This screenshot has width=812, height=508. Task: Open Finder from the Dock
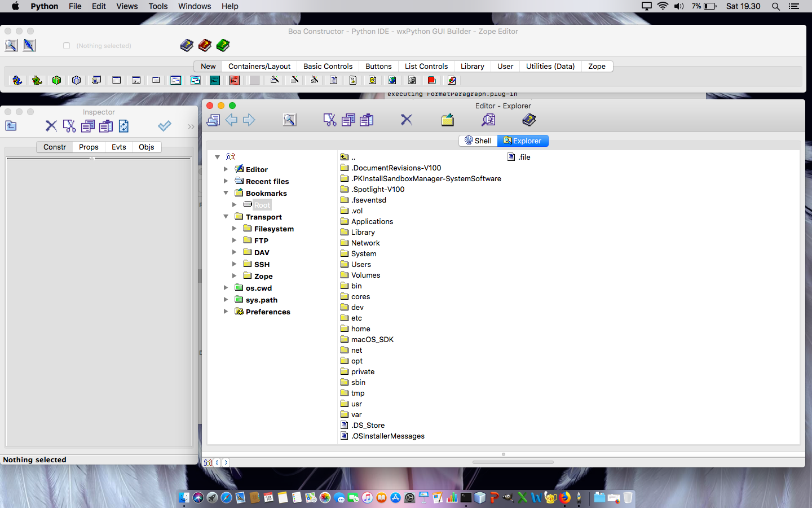coord(184,497)
